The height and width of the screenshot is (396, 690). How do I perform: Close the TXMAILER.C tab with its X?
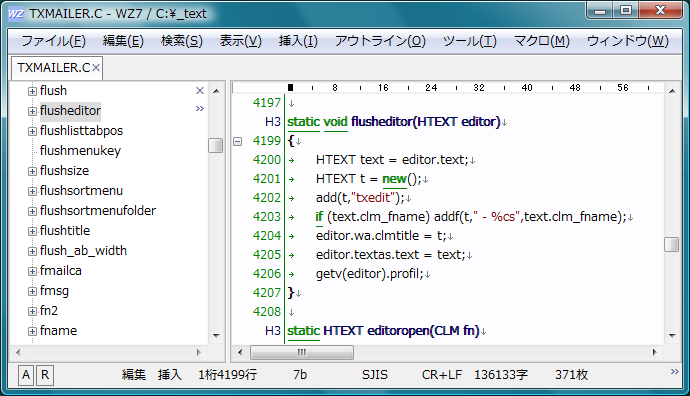click(x=96, y=68)
